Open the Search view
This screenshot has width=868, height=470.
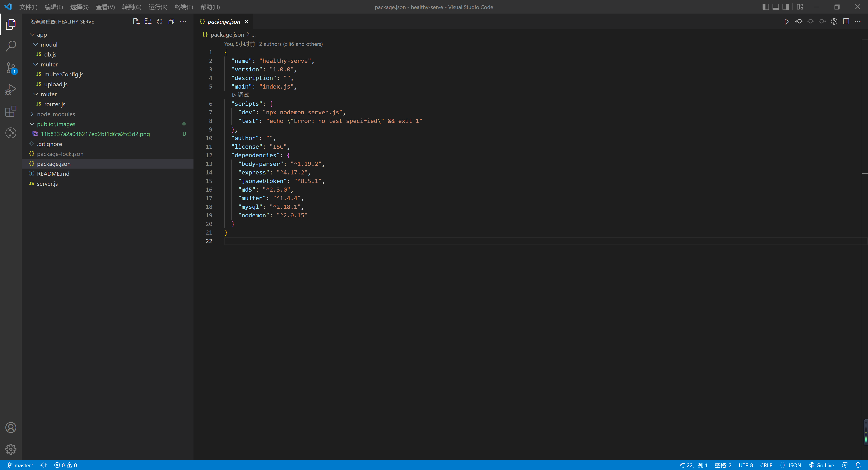[x=11, y=45]
